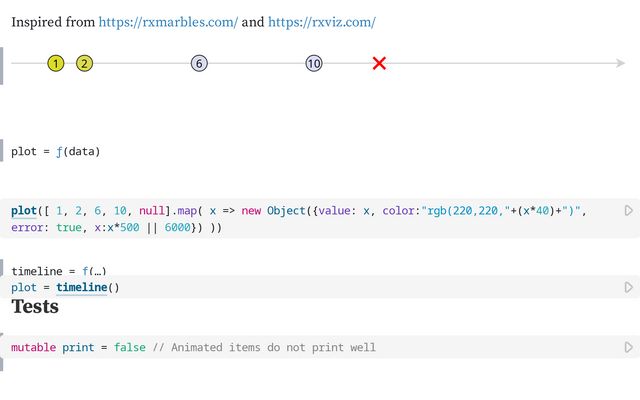Toggle the marble diagram cell's left gutter bar
This screenshot has width=640, height=400.
click(x=2, y=65)
